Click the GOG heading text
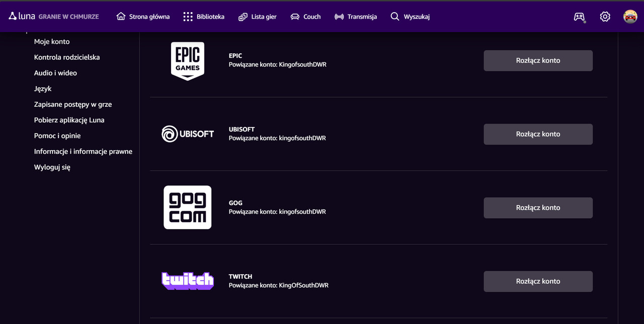The width and height of the screenshot is (644, 324). 235,203
